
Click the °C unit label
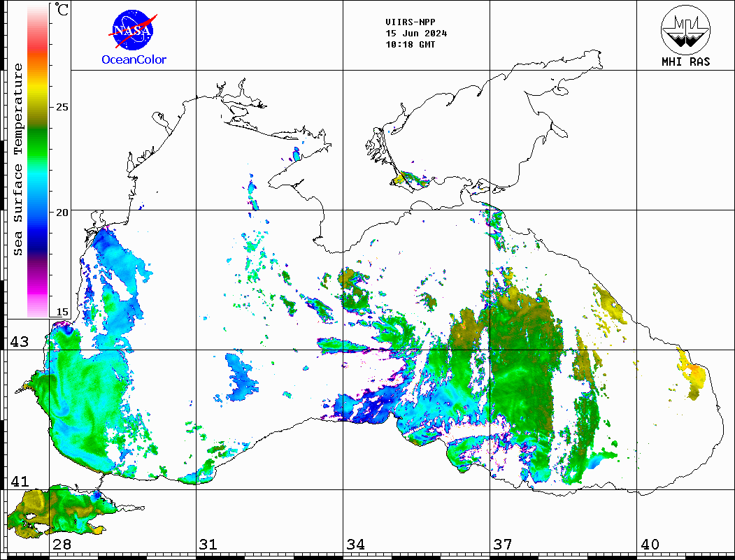click(61, 9)
